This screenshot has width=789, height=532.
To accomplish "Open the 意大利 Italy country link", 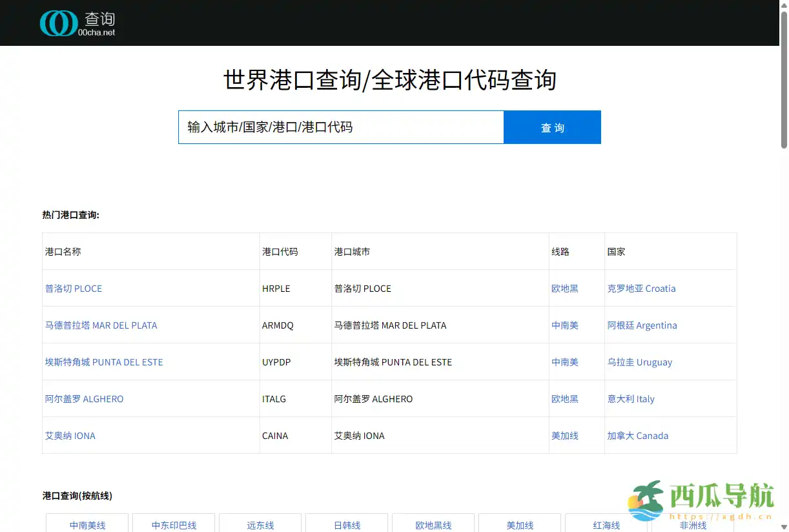I will [x=631, y=399].
